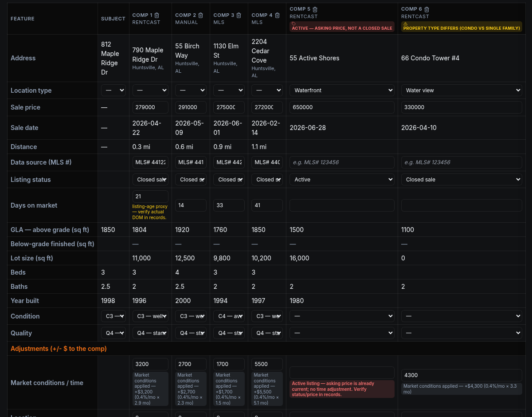532x417 pixels.
Task: Open Subject quality Q4 dropdown
Action: click(x=113, y=333)
